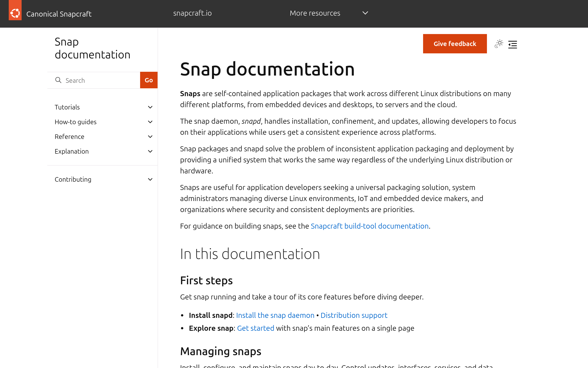The image size is (588, 368).
Task: Click the main Snap documentation heading
Action: point(267,69)
